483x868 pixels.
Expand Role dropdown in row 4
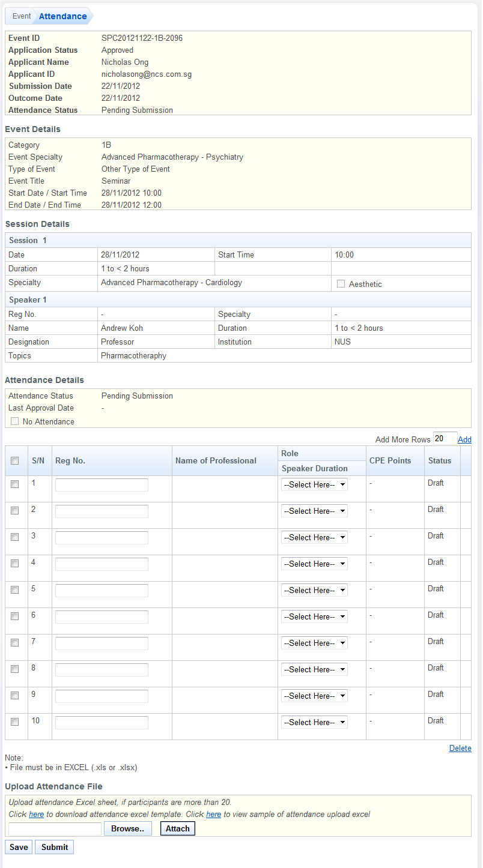pos(314,564)
